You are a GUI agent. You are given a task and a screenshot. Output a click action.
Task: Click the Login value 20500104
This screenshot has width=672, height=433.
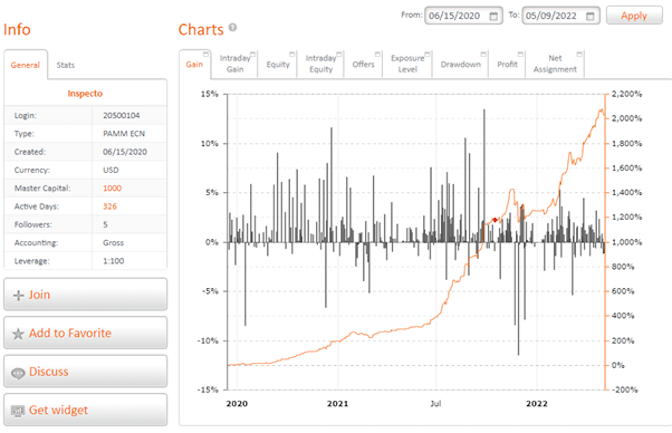[121, 115]
